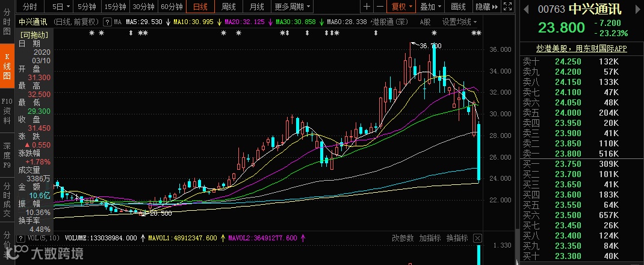This screenshot has width=644, height=265.
Task: Open the 复权 adjustment dropdown
Action: tap(401, 7)
